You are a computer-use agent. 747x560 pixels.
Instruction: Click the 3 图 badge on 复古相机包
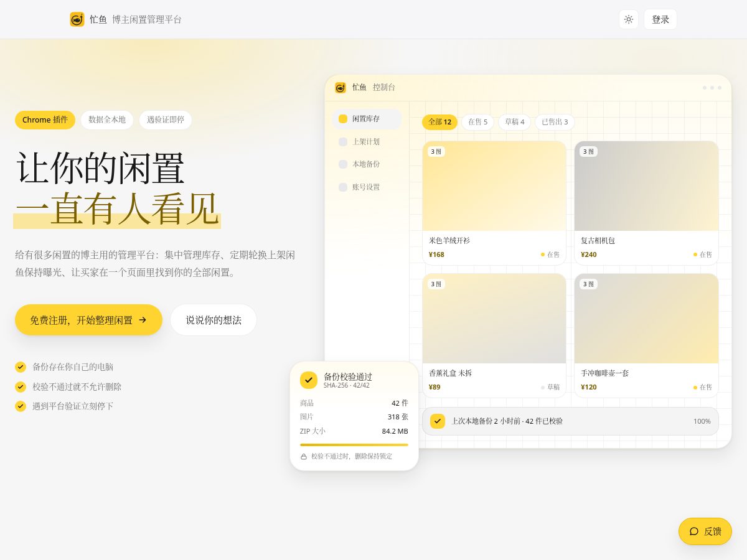click(588, 152)
